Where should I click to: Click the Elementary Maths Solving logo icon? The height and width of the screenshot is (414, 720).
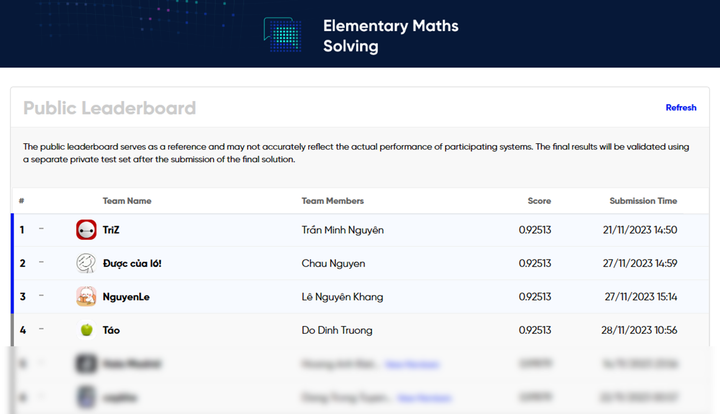[282, 34]
